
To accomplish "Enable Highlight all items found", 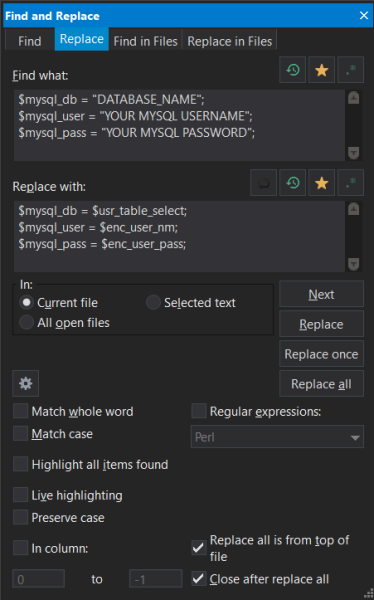I will point(21,464).
